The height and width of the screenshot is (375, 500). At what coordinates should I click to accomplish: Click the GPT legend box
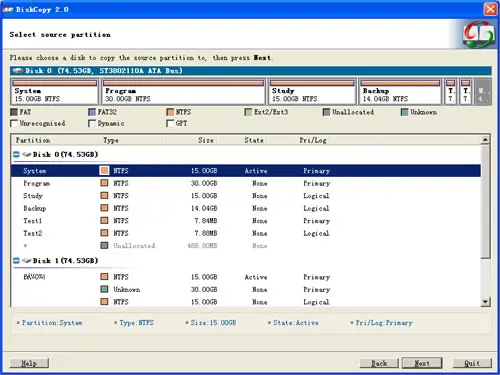[170, 124]
